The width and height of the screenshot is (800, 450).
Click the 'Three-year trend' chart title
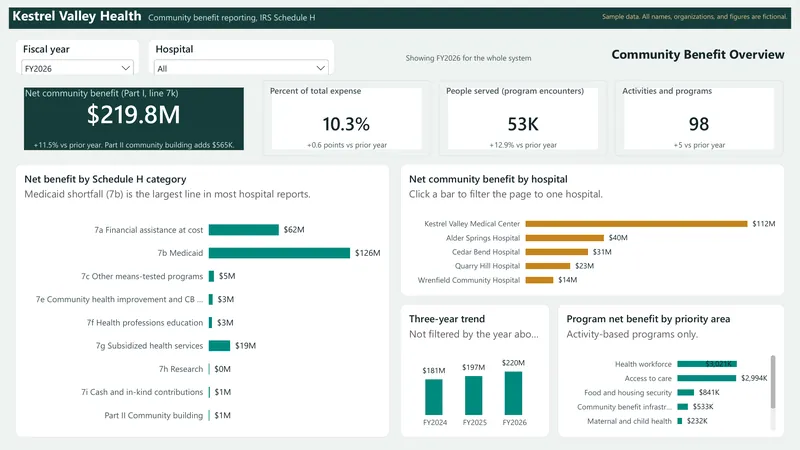coord(447,319)
